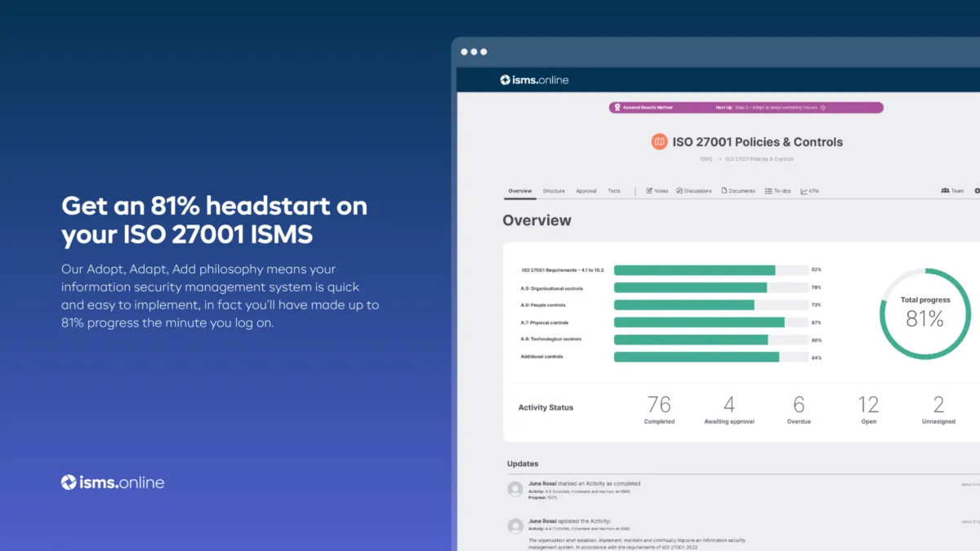Click the Total progress 81% ring
This screenshot has height=551, width=980.
925,313
